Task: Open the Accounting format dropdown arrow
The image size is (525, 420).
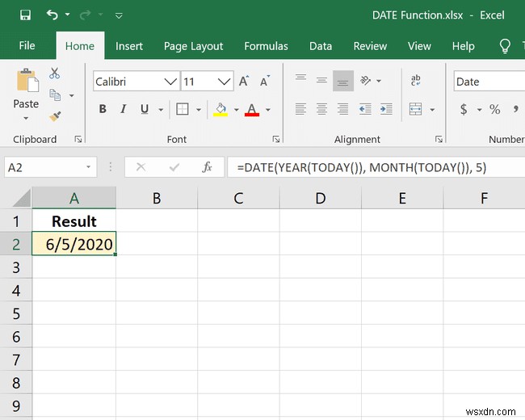Action: coord(480,110)
